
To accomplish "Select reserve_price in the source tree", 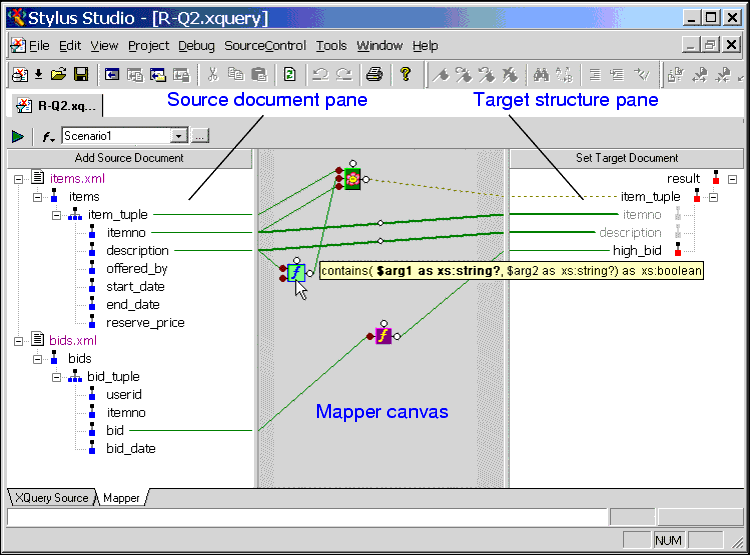I will (x=145, y=322).
